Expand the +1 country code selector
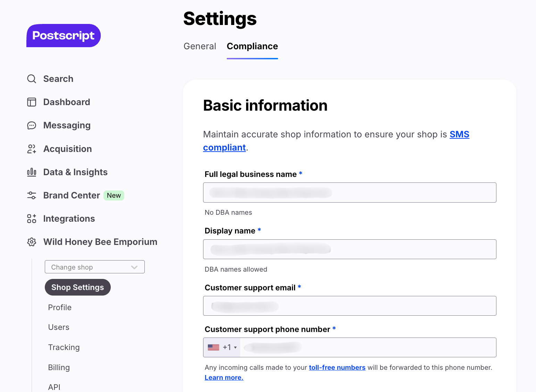 pos(222,347)
